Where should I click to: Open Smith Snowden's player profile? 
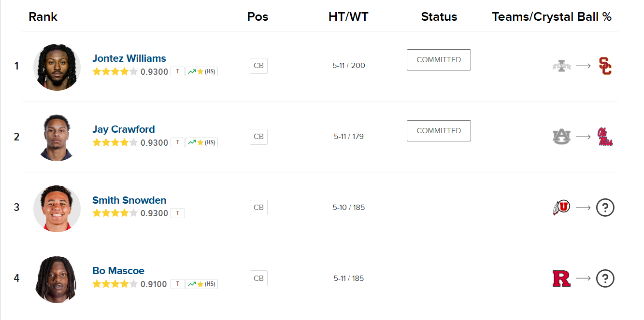tap(129, 200)
